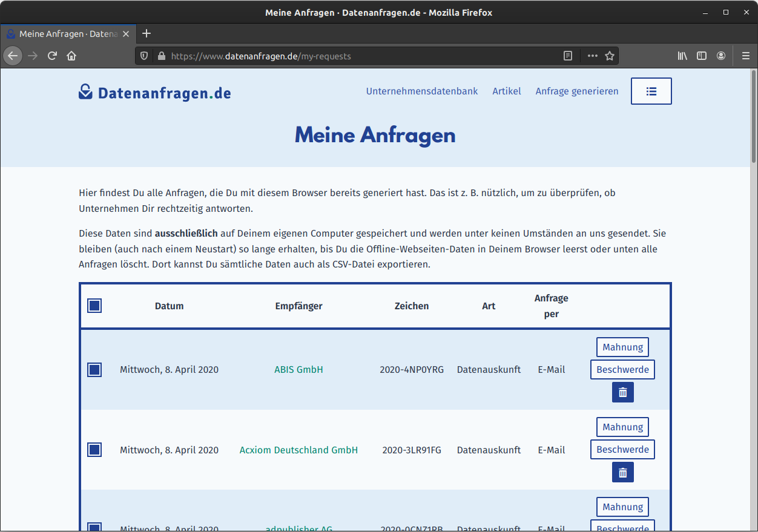
Task: Open the Artikel navigation link
Action: pos(507,91)
